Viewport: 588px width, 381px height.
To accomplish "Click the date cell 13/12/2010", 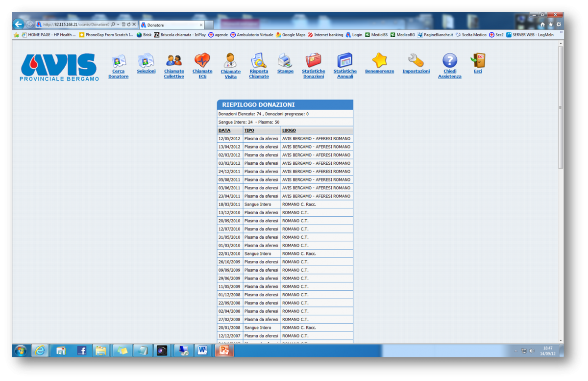I will click(x=229, y=213).
